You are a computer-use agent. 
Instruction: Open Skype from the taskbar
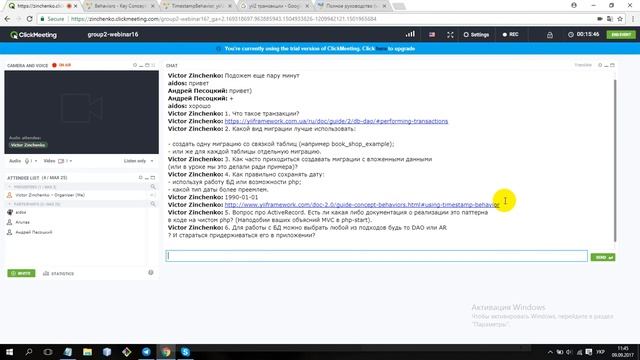pos(185,352)
